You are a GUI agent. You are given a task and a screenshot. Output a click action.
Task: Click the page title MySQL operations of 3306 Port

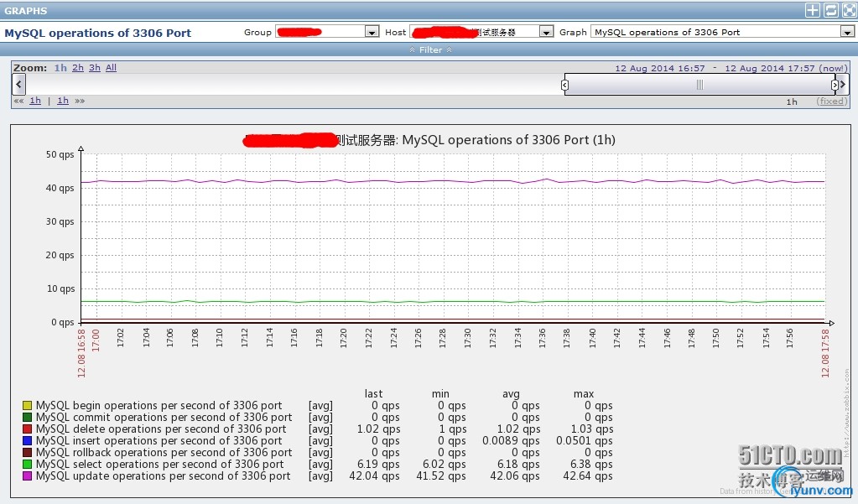[x=98, y=33]
